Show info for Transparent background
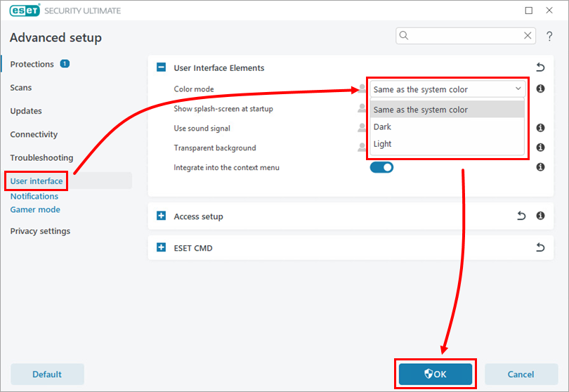The image size is (569, 392). pyautogui.click(x=540, y=148)
